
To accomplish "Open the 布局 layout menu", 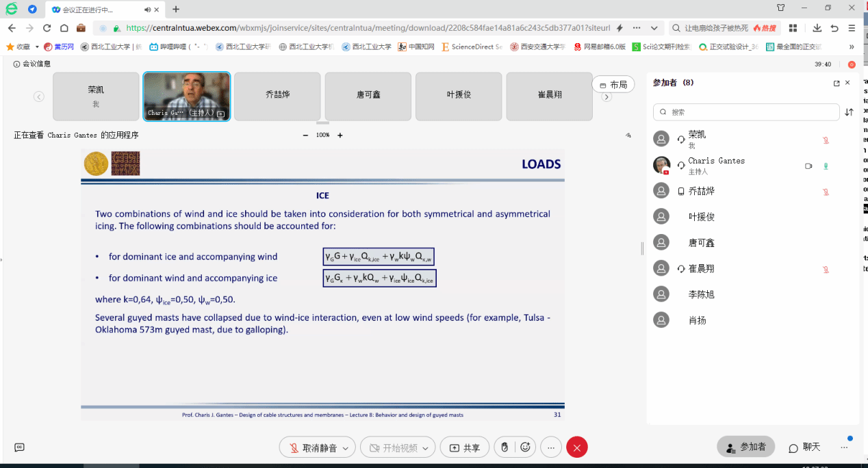I will [x=613, y=85].
